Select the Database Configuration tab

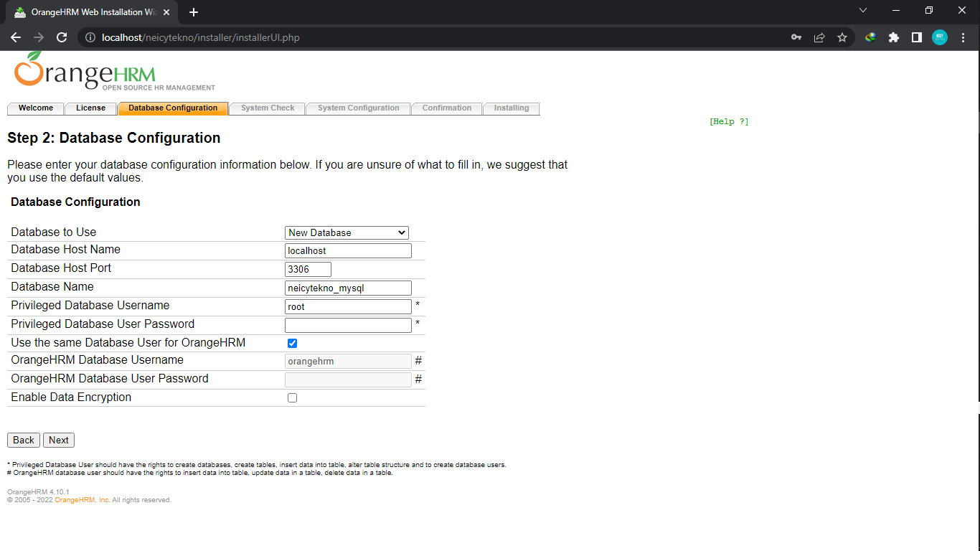[173, 108]
